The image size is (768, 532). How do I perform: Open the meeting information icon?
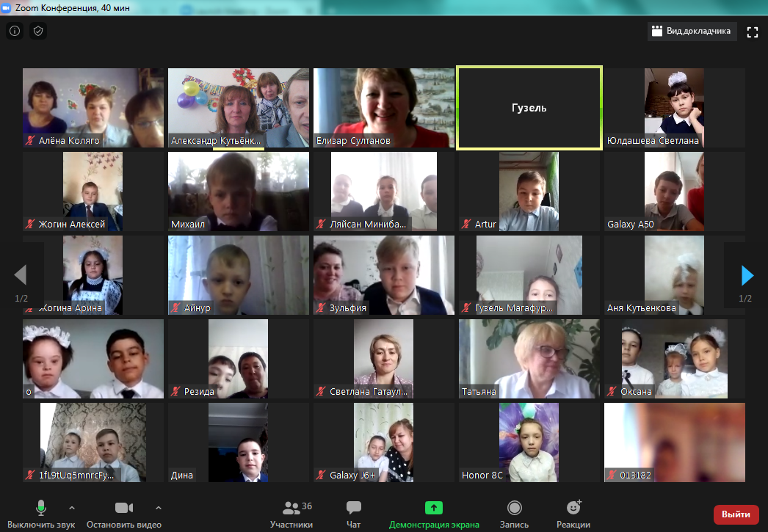15,31
